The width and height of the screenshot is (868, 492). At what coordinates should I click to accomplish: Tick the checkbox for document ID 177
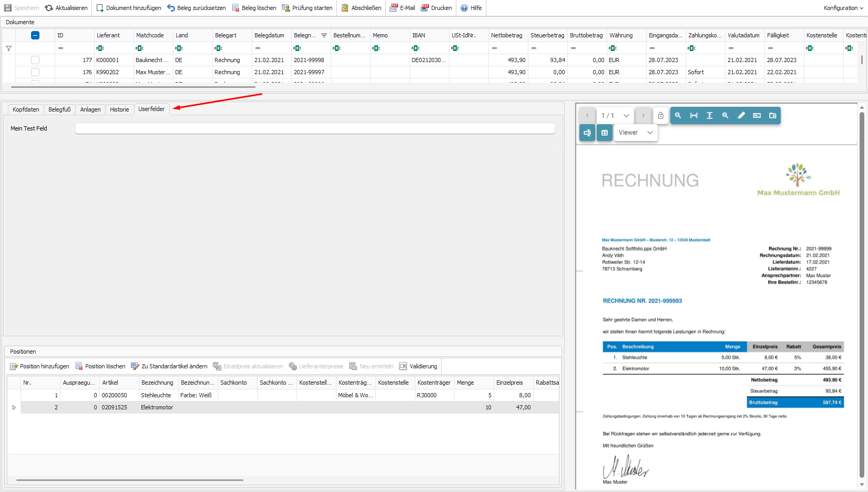point(35,60)
